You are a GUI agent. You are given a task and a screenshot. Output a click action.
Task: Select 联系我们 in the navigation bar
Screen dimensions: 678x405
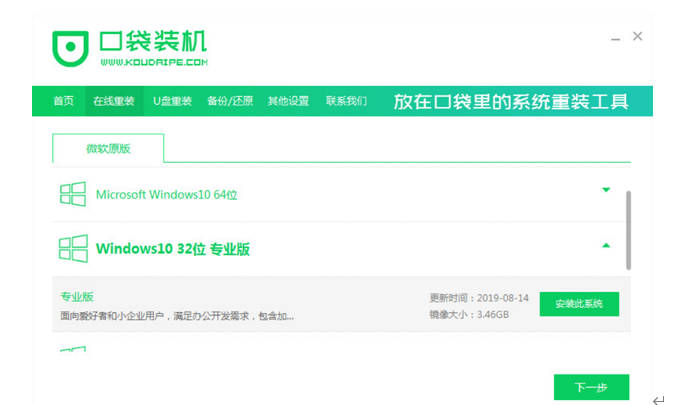pos(346,101)
